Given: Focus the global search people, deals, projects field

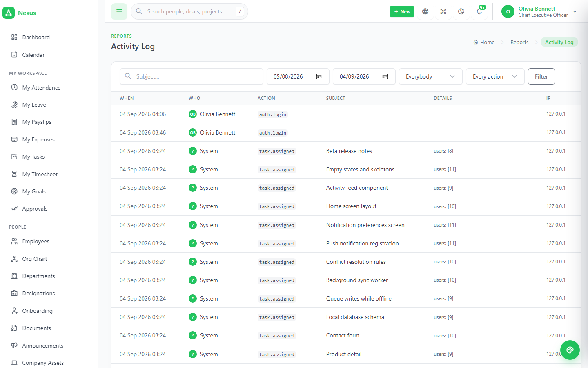Looking at the screenshot, I should tap(189, 11).
